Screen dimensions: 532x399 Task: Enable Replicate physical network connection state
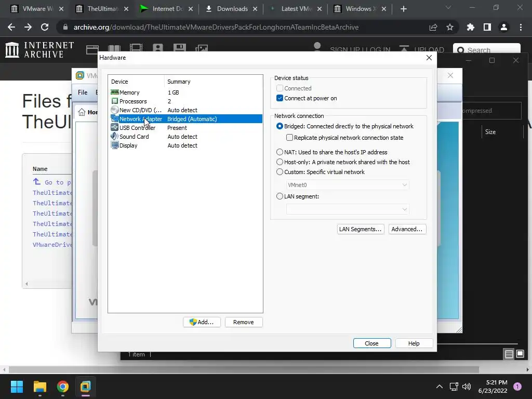[x=289, y=137]
